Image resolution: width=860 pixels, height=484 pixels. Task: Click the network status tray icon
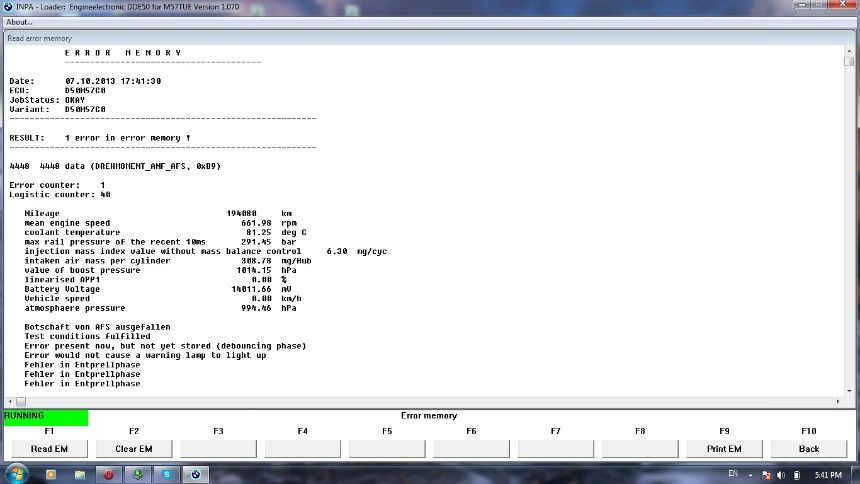767,474
